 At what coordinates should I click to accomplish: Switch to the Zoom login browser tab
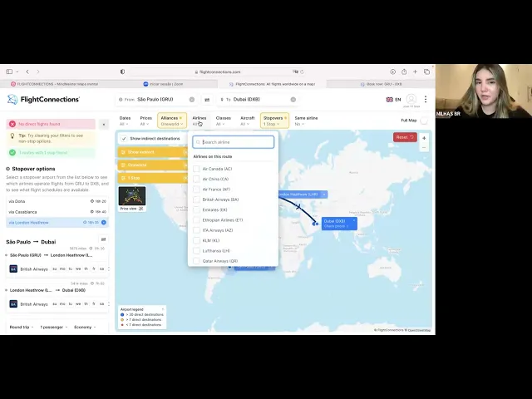[163, 84]
